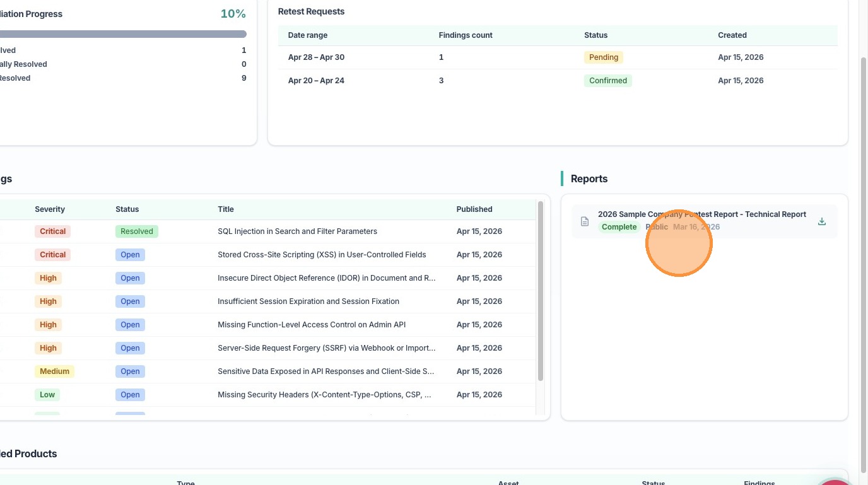
Task: Click the Critical badge on the Stored XSS row
Action: coord(53,255)
